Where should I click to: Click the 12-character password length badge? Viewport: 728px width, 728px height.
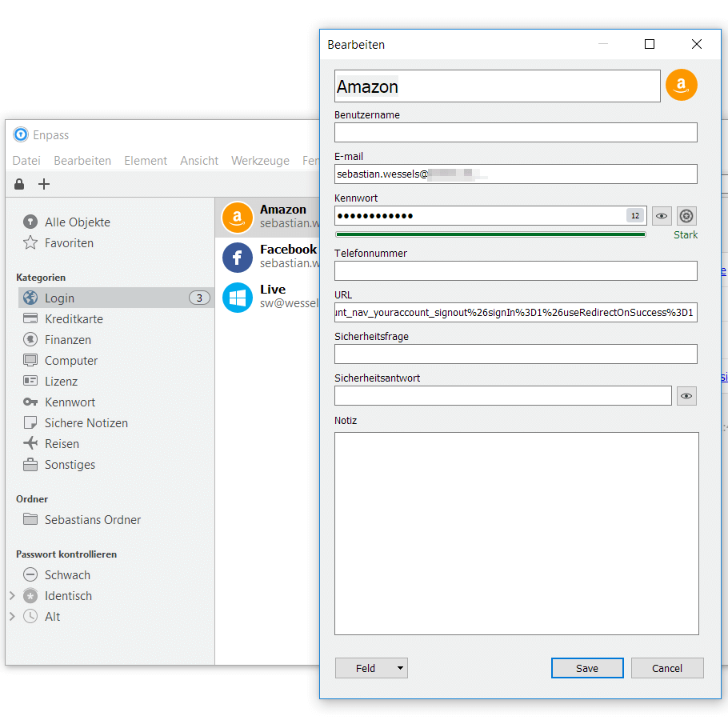coord(635,216)
